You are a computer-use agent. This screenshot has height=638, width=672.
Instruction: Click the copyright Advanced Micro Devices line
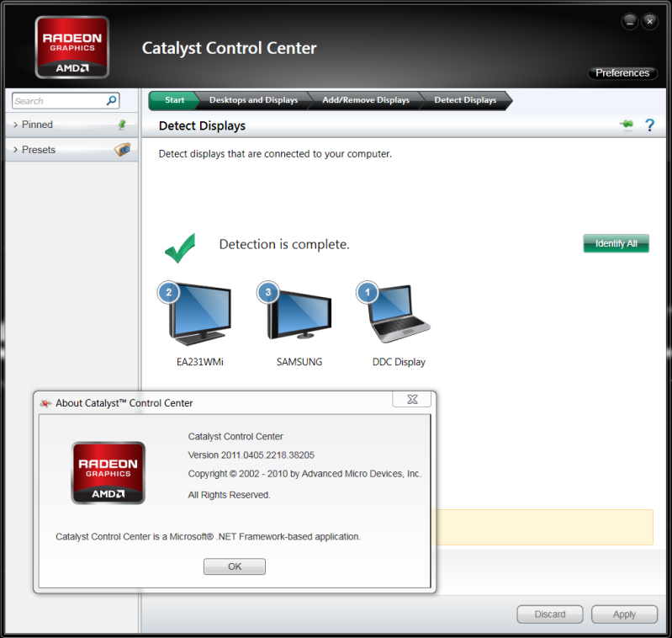(x=304, y=474)
